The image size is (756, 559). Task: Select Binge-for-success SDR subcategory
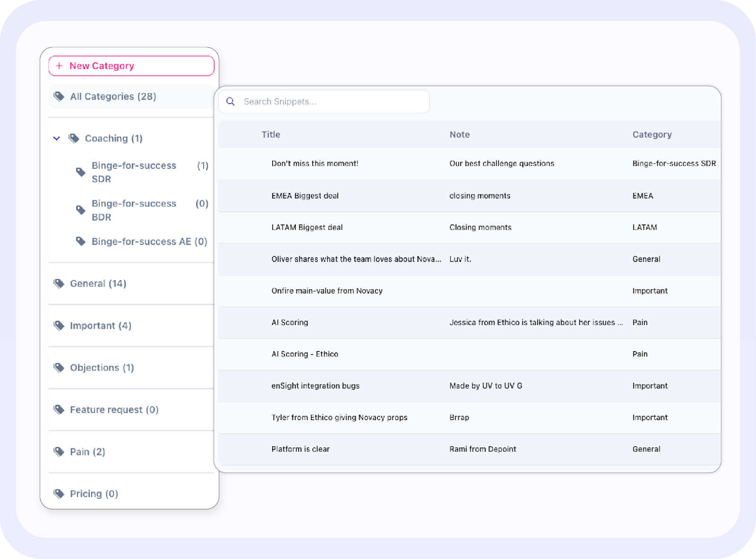tap(134, 172)
